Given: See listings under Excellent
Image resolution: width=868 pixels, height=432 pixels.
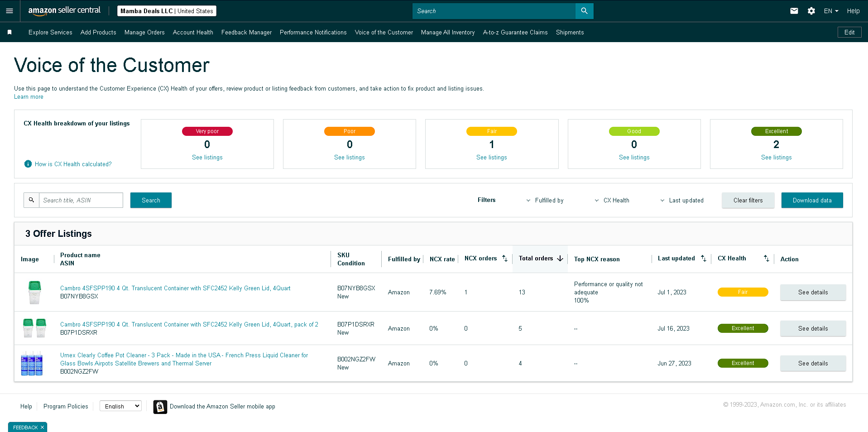Looking at the screenshot, I should (x=776, y=157).
